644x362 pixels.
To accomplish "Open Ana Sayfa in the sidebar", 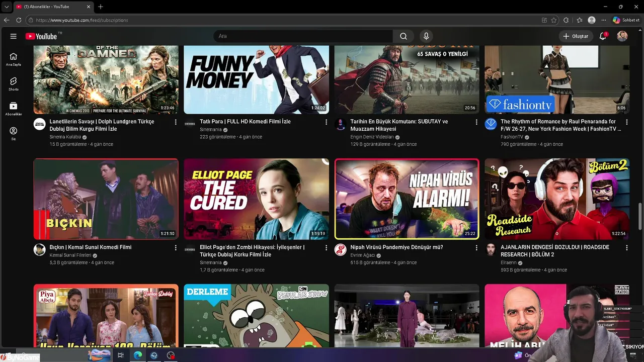I will (14, 59).
